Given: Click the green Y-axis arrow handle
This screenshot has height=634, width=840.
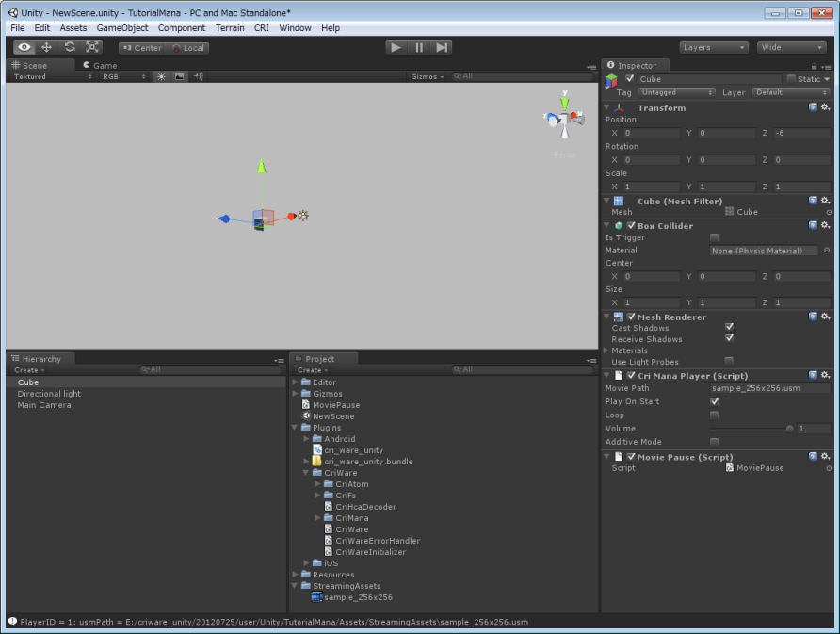Looking at the screenshot, I should (x=262, y=166).
